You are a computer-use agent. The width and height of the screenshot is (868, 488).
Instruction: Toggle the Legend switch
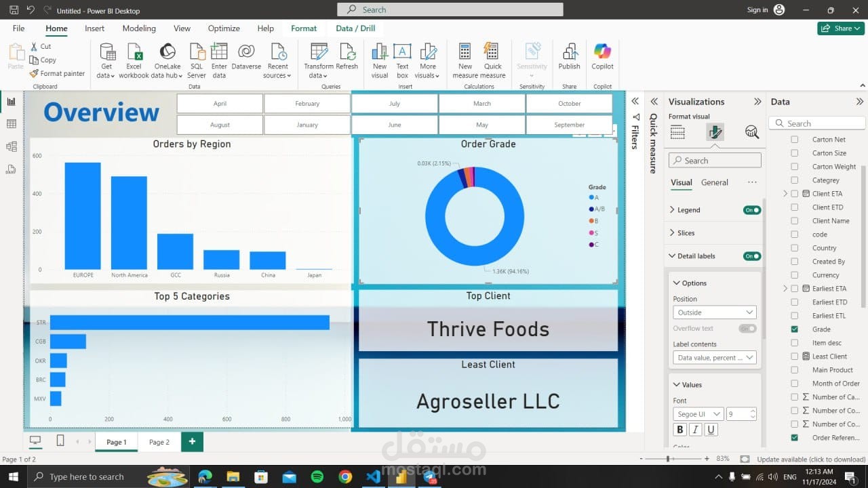coord(752,210)
